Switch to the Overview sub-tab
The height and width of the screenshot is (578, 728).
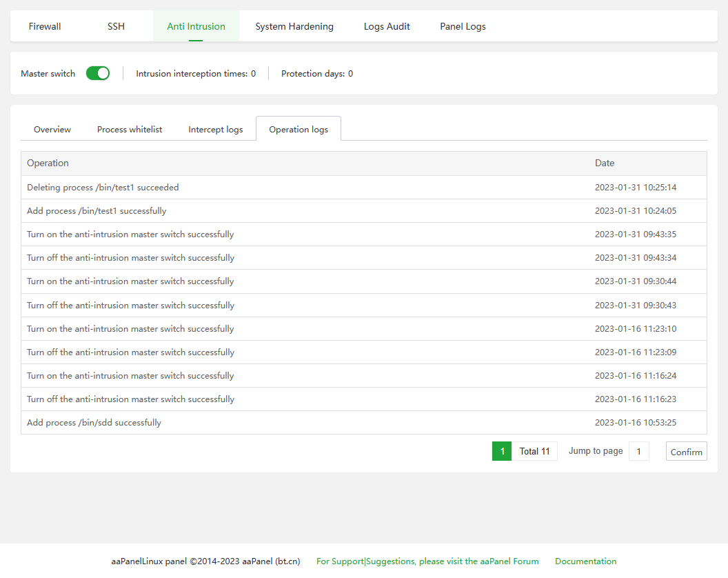pos(52,129)
